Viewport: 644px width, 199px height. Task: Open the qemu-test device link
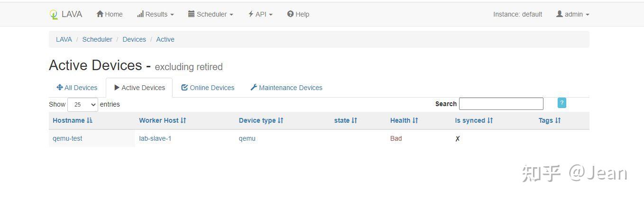[x=67, y=138]
